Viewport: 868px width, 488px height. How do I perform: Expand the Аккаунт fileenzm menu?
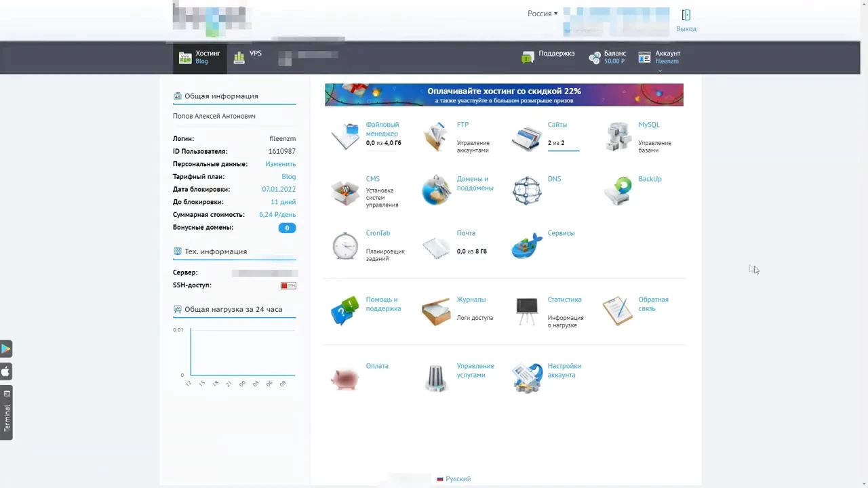(x=659, y=58)
